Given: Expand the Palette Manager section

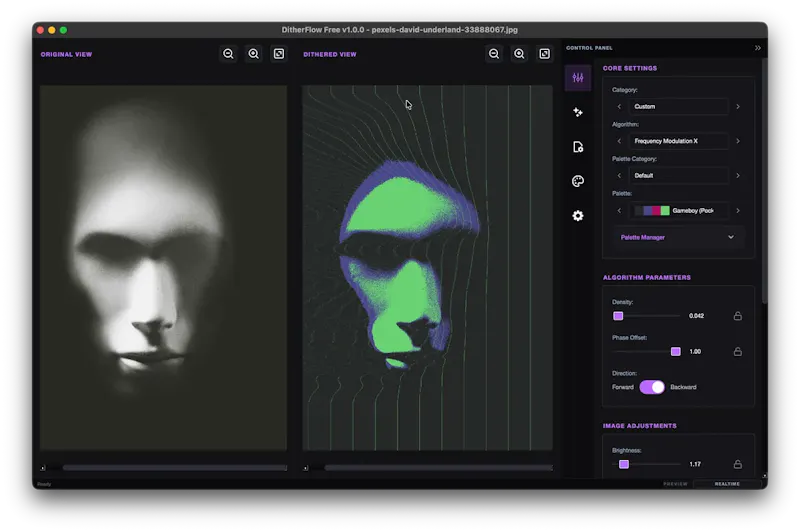Looking at the screenshot, I should (678, 237).
